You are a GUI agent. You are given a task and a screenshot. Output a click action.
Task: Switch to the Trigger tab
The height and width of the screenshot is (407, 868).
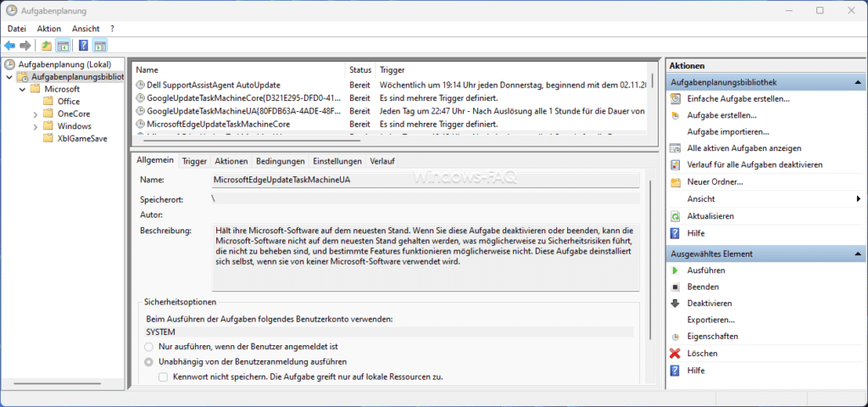(194, 161)
